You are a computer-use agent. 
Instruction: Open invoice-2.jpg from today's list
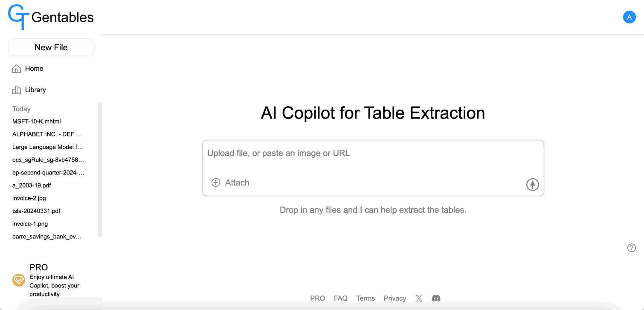[29, 198]
